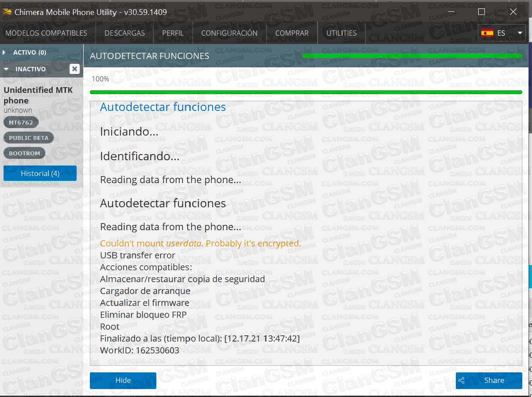Click the BOOTROM tag
The height and width of the screenshot is (397, 532).
(25, 153)
